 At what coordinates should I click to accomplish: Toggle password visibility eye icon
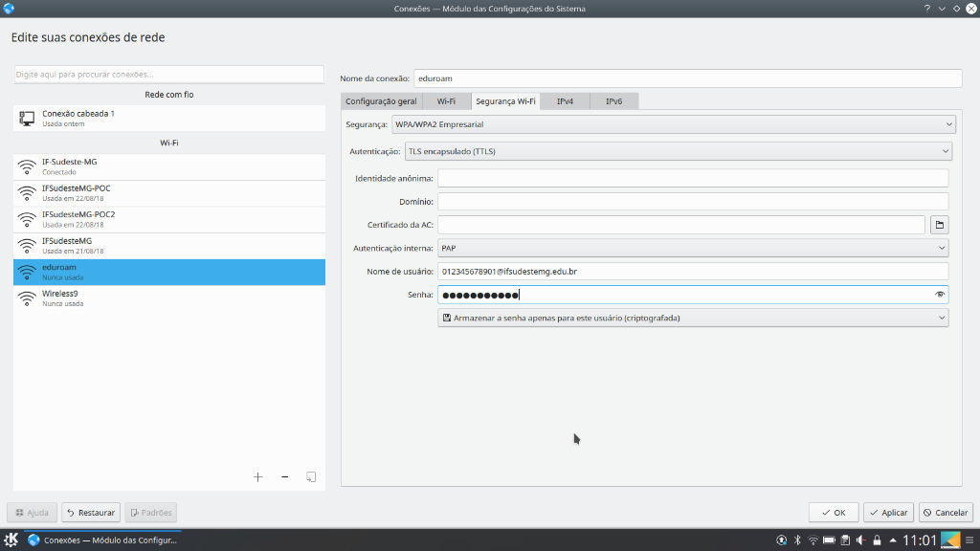click(940, 296)
